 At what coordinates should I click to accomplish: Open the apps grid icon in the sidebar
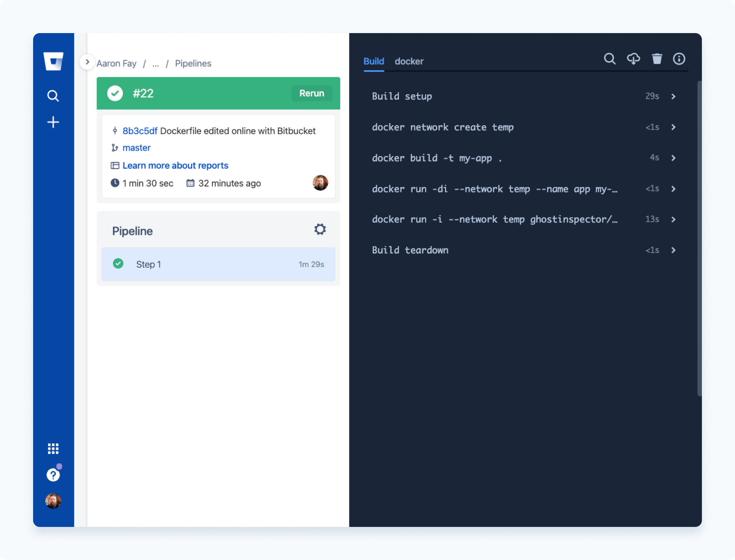point(53,448)
